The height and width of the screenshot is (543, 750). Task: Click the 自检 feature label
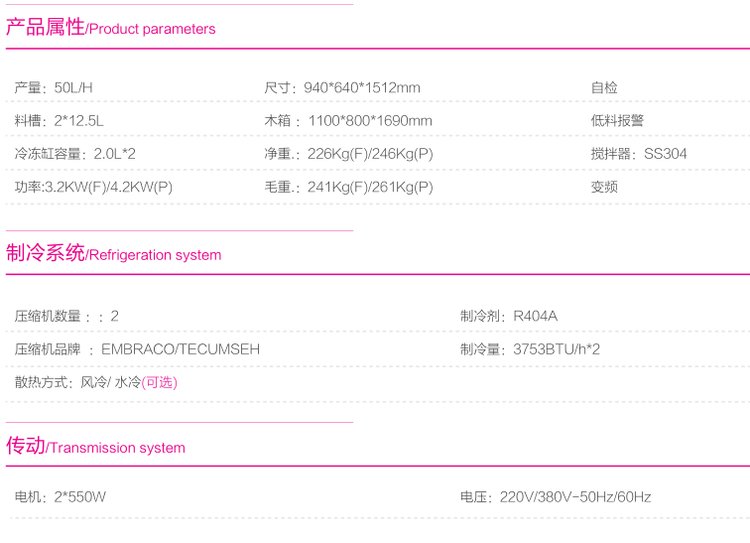coord(604,88)
